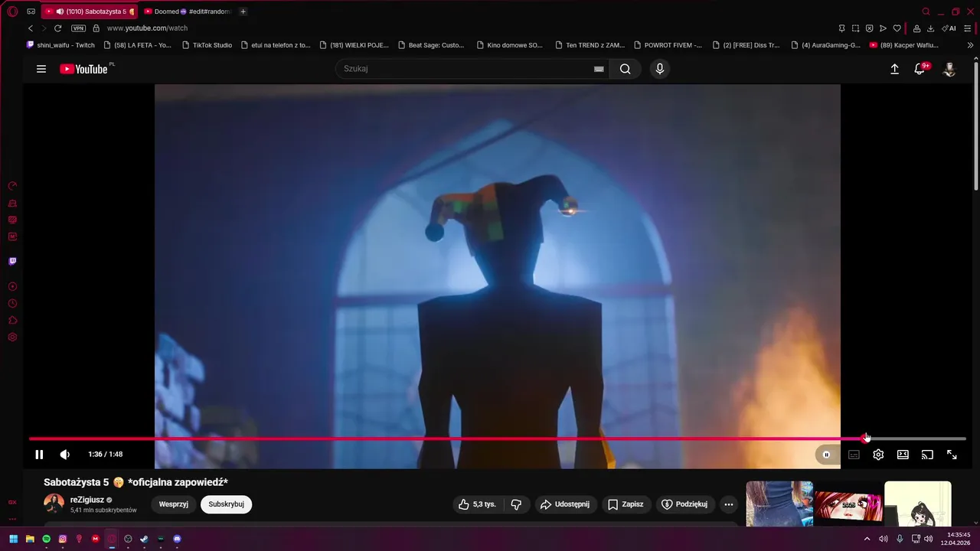
Task: Enter fullscreen mode
Action: click(x=952, y=455)
